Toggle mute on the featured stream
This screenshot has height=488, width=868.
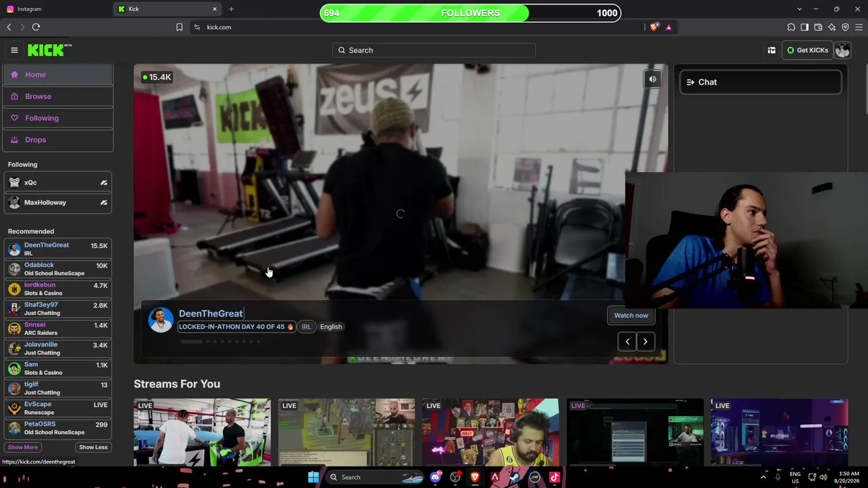click(652, 79)
